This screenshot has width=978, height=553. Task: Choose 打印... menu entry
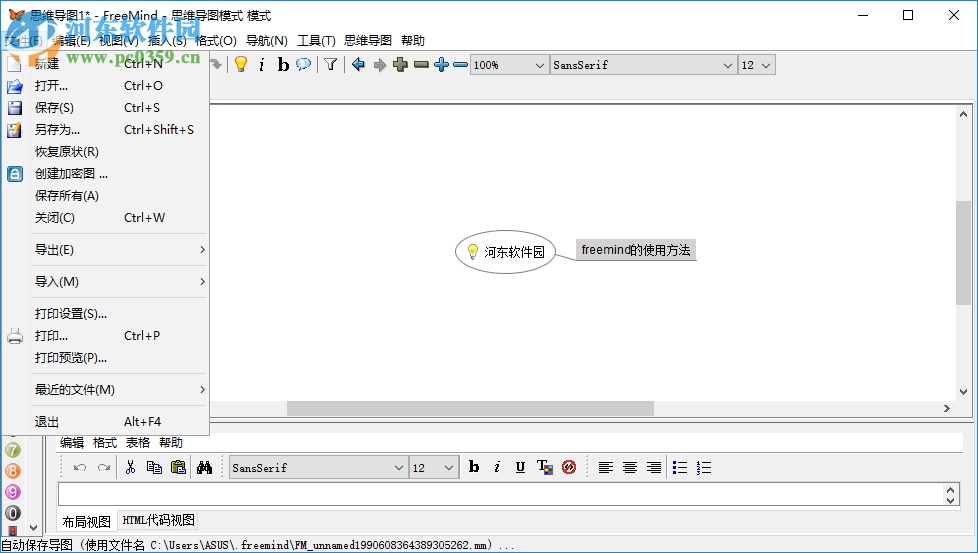click(x=105, y=335)
